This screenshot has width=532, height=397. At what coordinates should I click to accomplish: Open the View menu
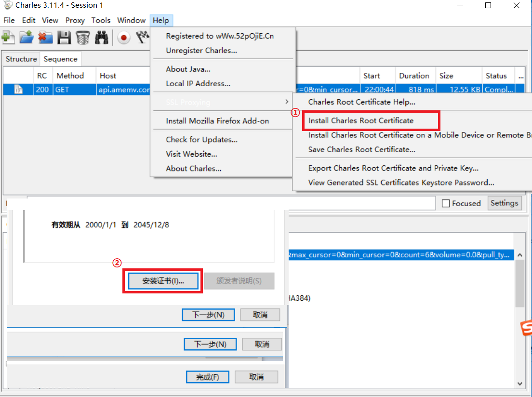pyautogui.click(x=50, y=20)
